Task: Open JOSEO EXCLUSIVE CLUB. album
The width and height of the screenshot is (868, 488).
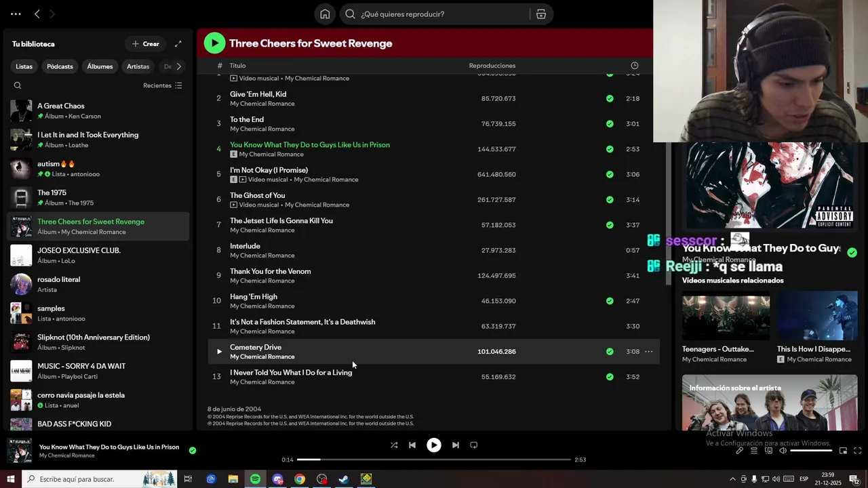Action: coord(98,256)
